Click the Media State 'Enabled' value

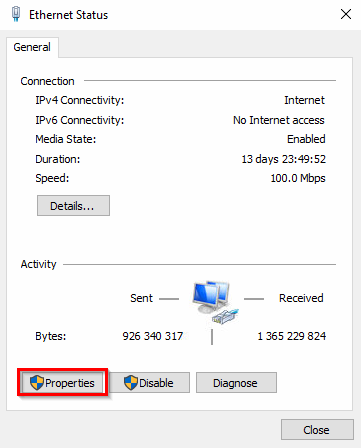pyautogui.click(x=306, y=139)
